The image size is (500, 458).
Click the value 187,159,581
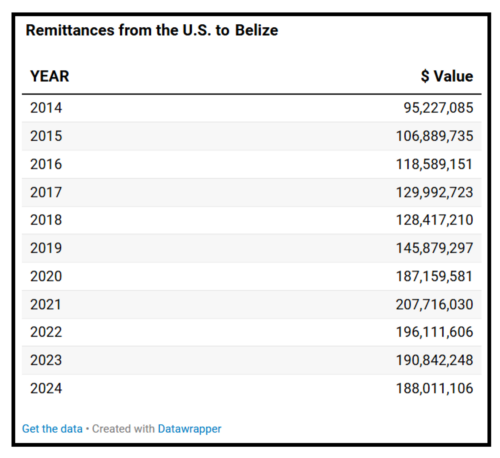coord(434,276)
